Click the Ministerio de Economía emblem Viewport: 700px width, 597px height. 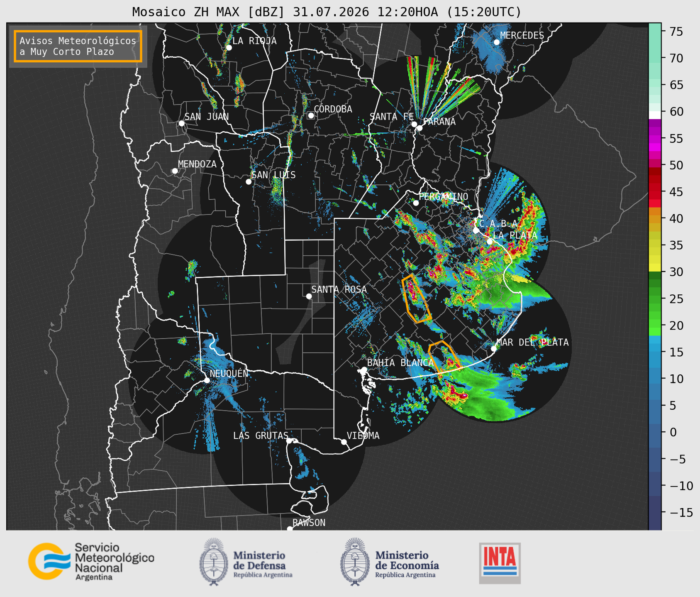(x=354, y=561)
